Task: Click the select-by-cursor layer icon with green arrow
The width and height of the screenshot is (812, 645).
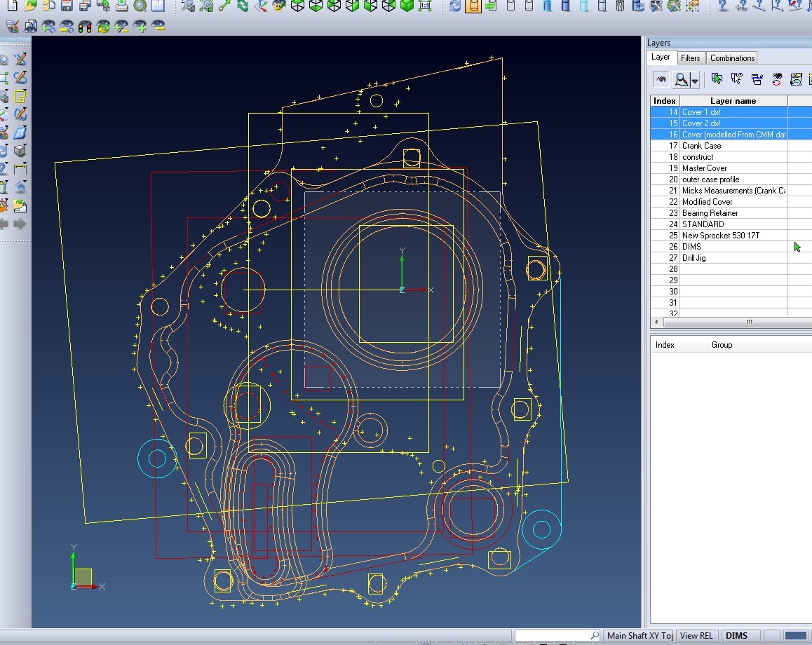Action: click(717, 79)
